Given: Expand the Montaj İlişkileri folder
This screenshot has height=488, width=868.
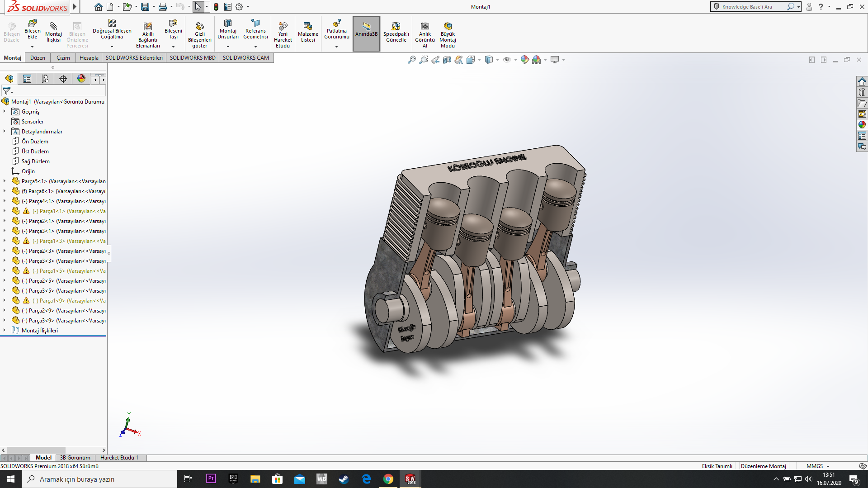Looking at the screenshot, I should (5, 330).
